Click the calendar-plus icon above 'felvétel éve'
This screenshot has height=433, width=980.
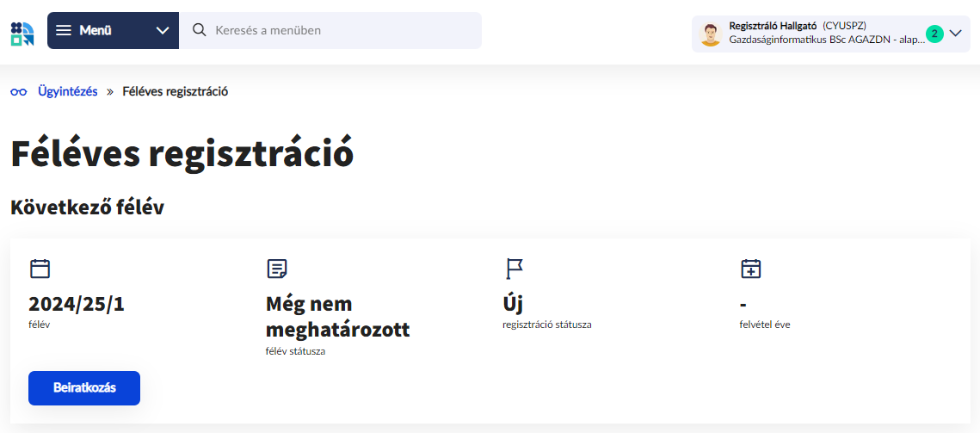751,269
